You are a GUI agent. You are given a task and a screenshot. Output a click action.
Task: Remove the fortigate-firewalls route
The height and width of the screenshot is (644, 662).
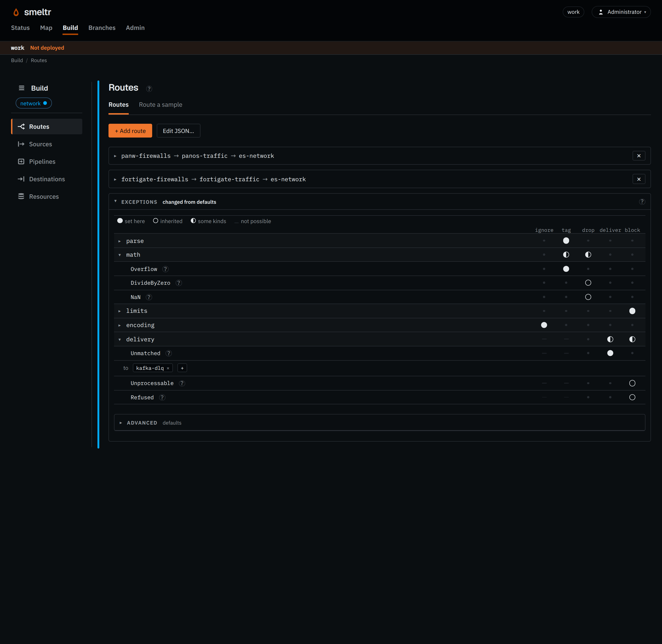click(x=639, y=179)
